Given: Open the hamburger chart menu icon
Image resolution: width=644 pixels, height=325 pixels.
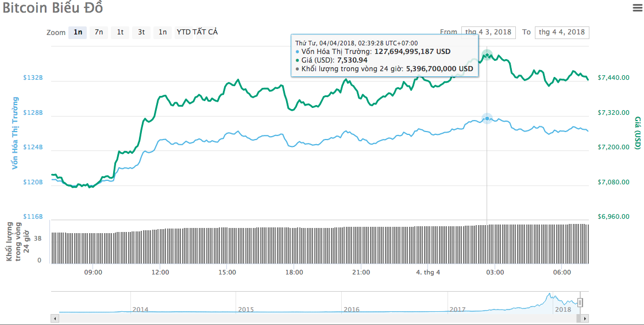Looking at the screenshot, I should (638, 7).
